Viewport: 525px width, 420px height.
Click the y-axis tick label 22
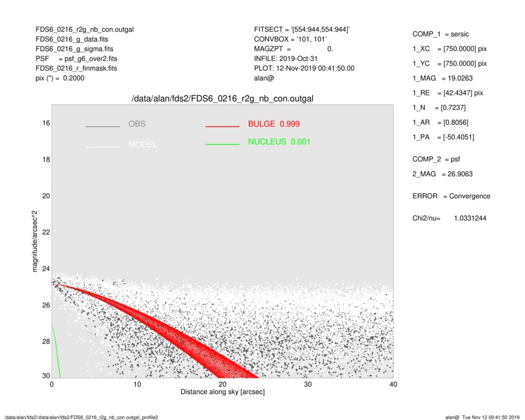click(x=46, y=232)
